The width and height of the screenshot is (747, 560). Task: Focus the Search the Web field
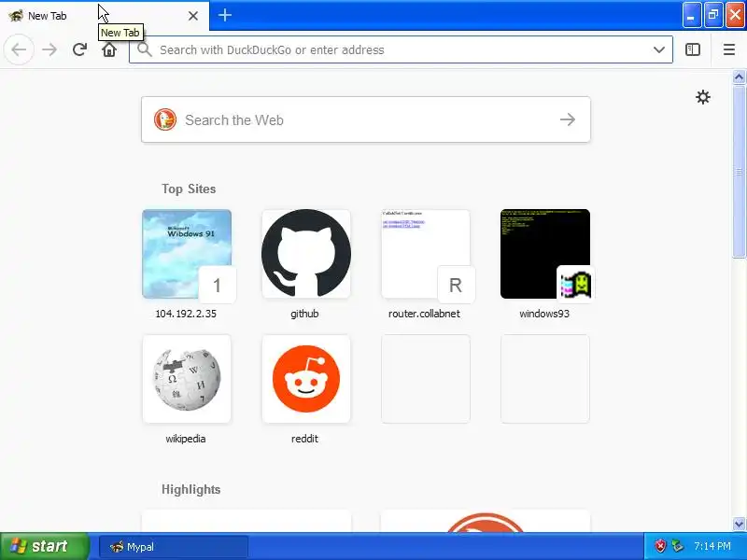click(x=366, y=119)
